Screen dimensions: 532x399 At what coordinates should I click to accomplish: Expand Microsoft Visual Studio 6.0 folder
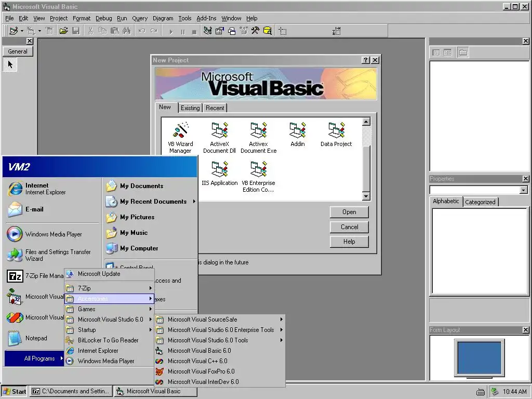pos(109,320)
